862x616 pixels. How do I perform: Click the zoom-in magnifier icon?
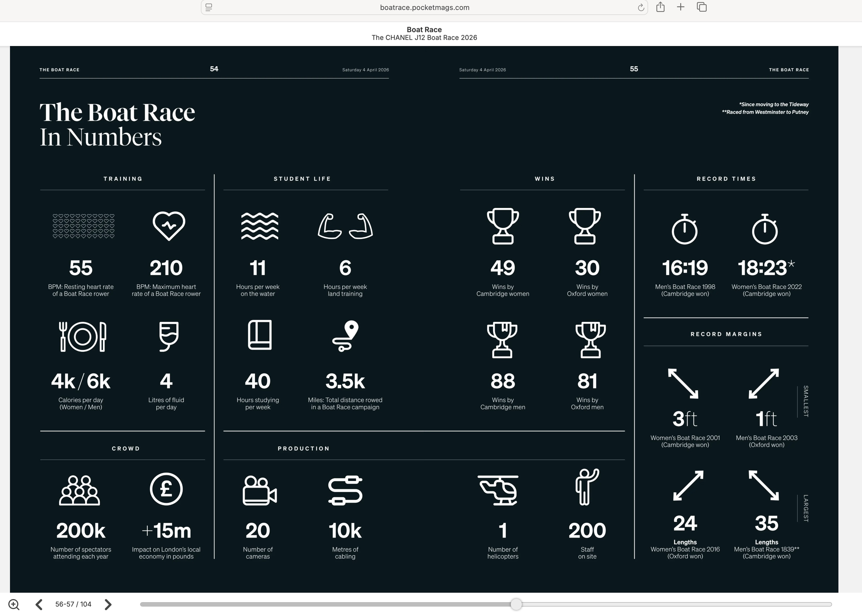point(14,604)
